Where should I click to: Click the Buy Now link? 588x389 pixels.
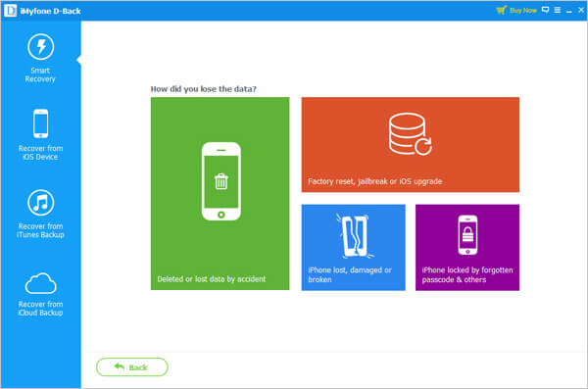tap(523, 11)
